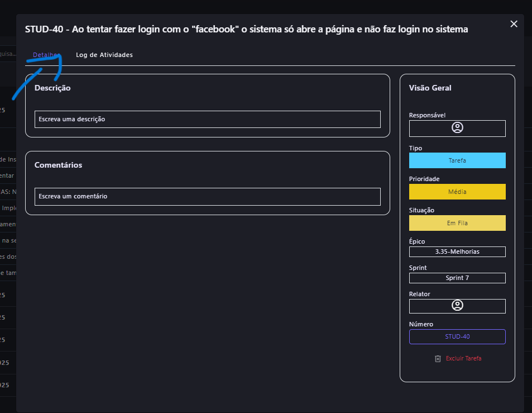The height and width of the screenshot is (413, 532).
Task: Open the Log de Atividades tab
Action: pyautogui.click(x=104, y=55)
